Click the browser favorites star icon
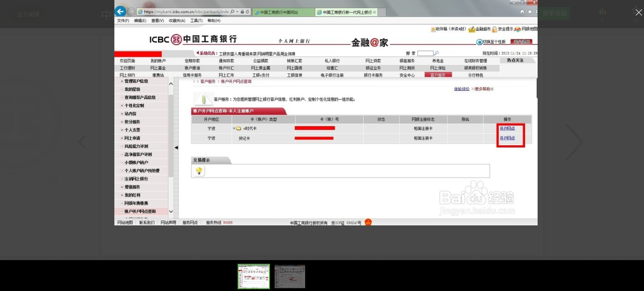Screen dimensions: 644x291 (530, 12)
